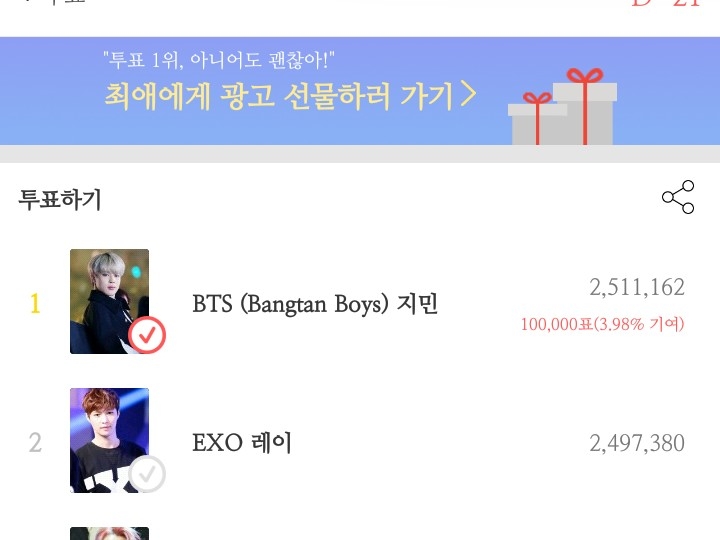Tap the yellow rank 1 number
Screen dimensions: 720x540
(35, 304)
